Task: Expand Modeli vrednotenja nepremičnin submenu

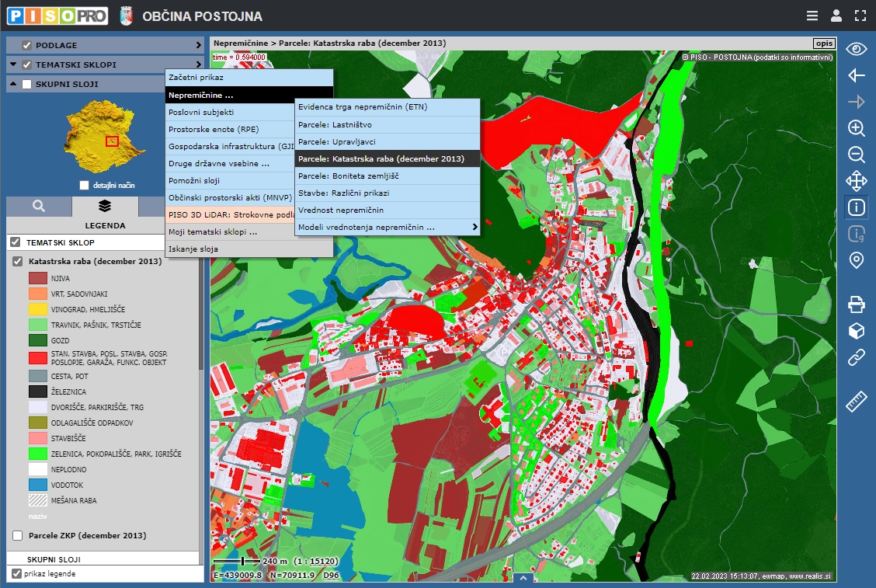Action: click(387, 227)
